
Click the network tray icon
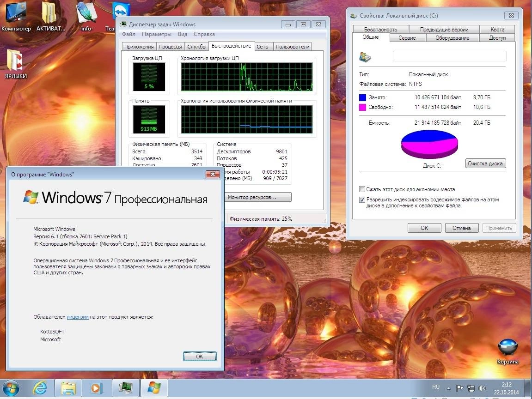point(471,388)
